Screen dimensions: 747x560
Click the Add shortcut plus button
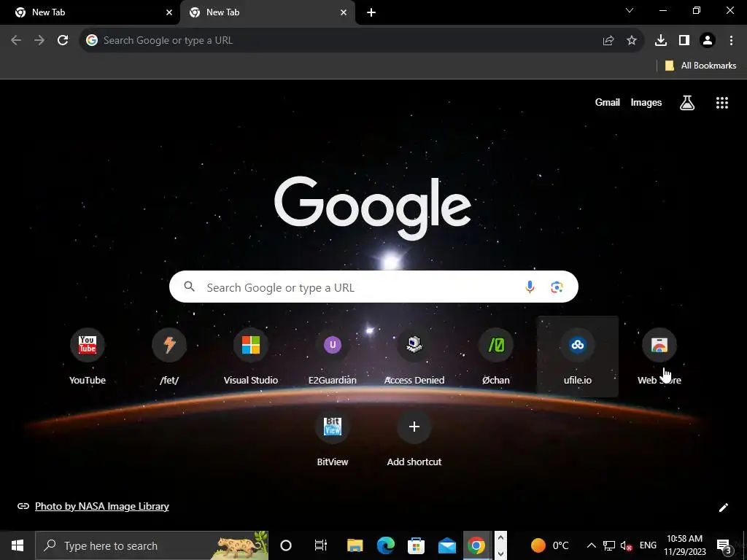[414, 427]
